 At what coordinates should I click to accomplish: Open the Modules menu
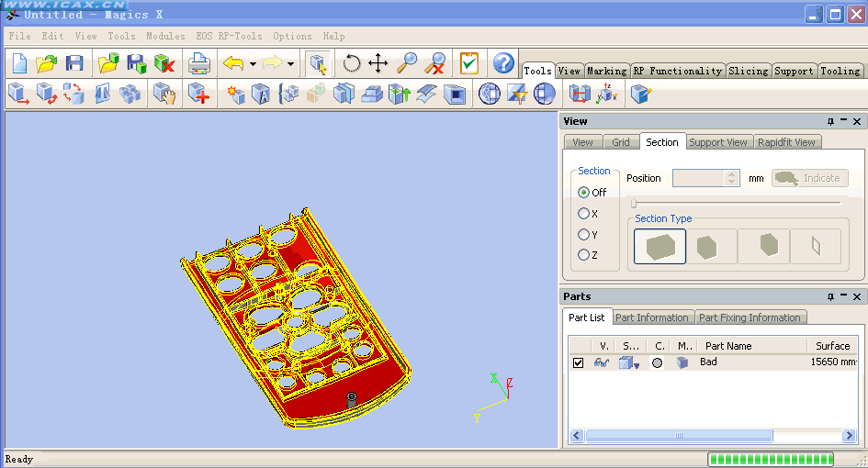pos(165,36)
